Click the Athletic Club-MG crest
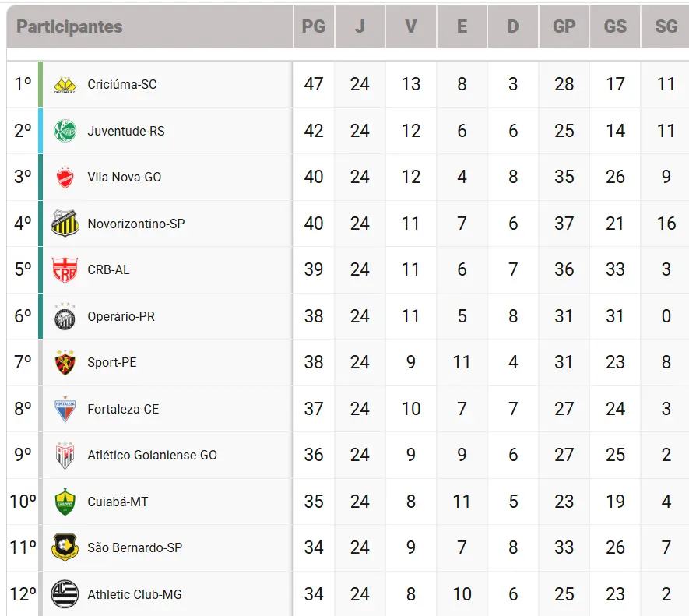The image size is (689, 616). coord(65,594)
